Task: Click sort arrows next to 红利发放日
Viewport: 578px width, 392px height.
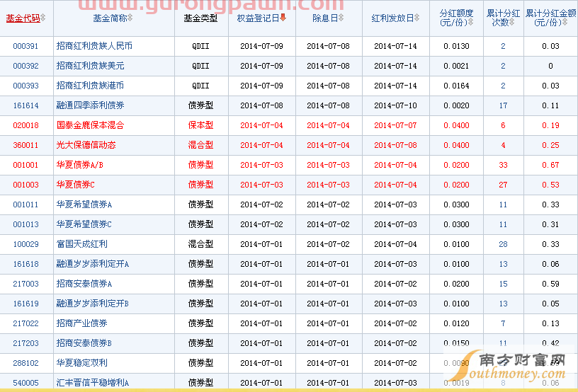Action: point(417,18)
